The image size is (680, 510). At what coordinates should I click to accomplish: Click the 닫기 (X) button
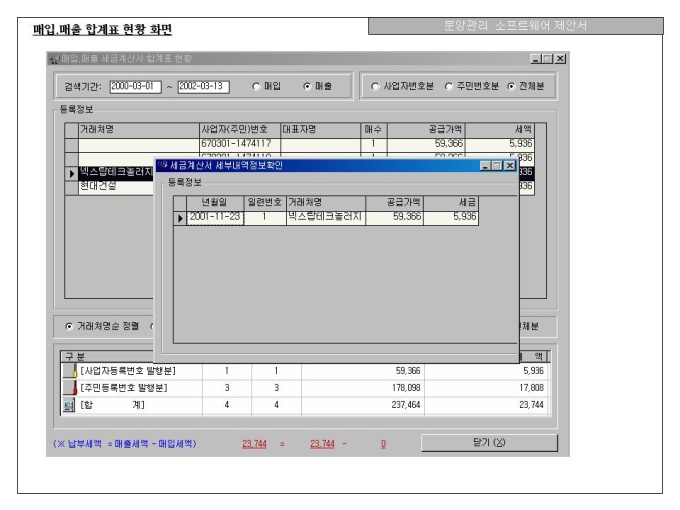point(489,443)
